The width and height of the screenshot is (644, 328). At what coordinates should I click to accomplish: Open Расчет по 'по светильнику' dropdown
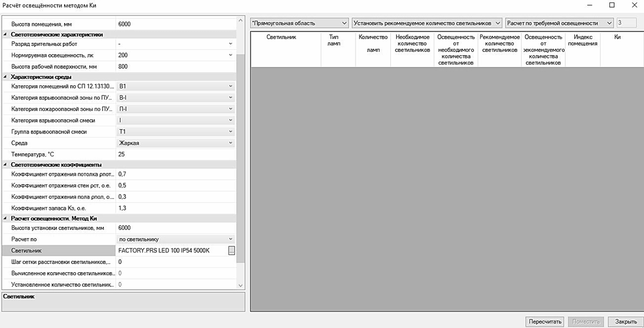pos(230,239)
